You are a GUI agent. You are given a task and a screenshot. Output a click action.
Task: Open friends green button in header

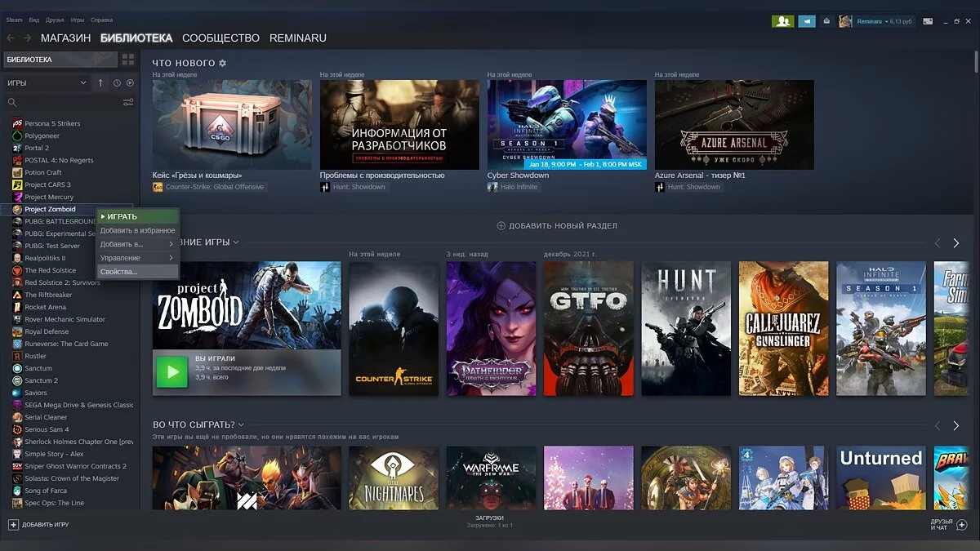click(782, 21)
